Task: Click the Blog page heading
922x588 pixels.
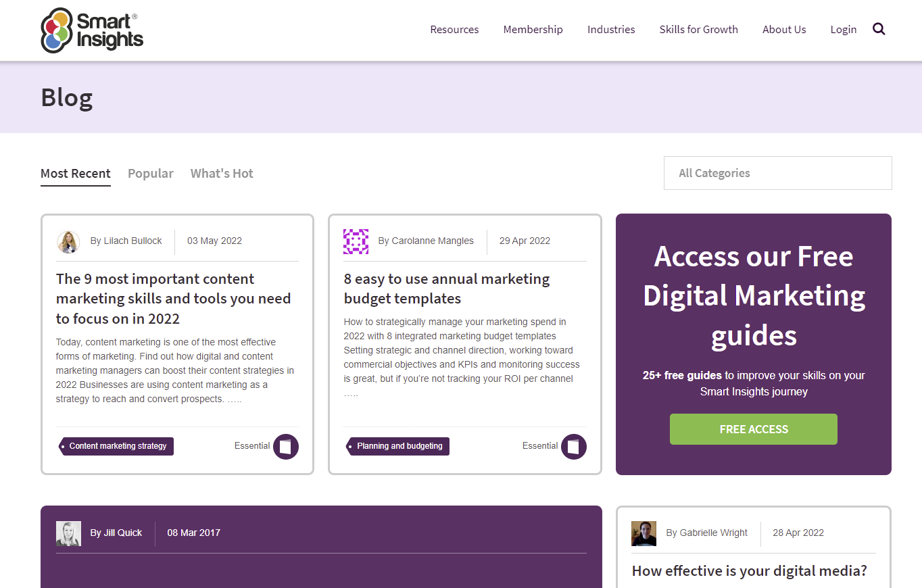Action: (x=67, y=98)
